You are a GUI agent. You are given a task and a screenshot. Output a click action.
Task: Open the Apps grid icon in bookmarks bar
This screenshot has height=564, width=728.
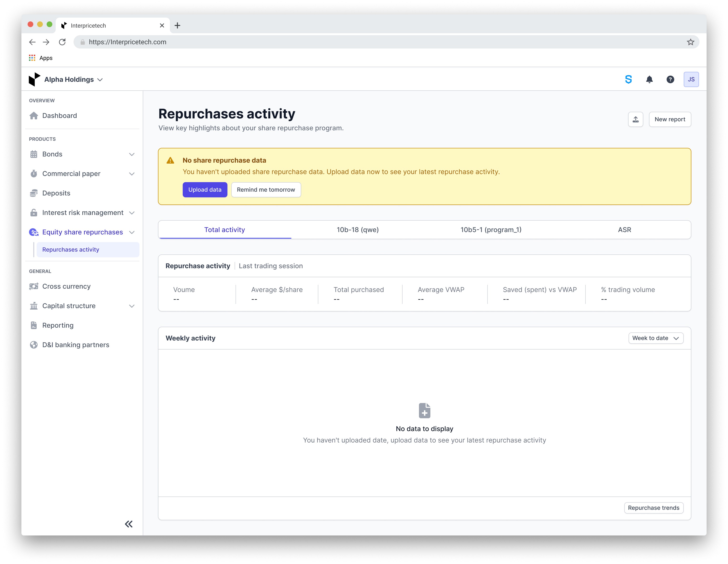coord(32,58)
